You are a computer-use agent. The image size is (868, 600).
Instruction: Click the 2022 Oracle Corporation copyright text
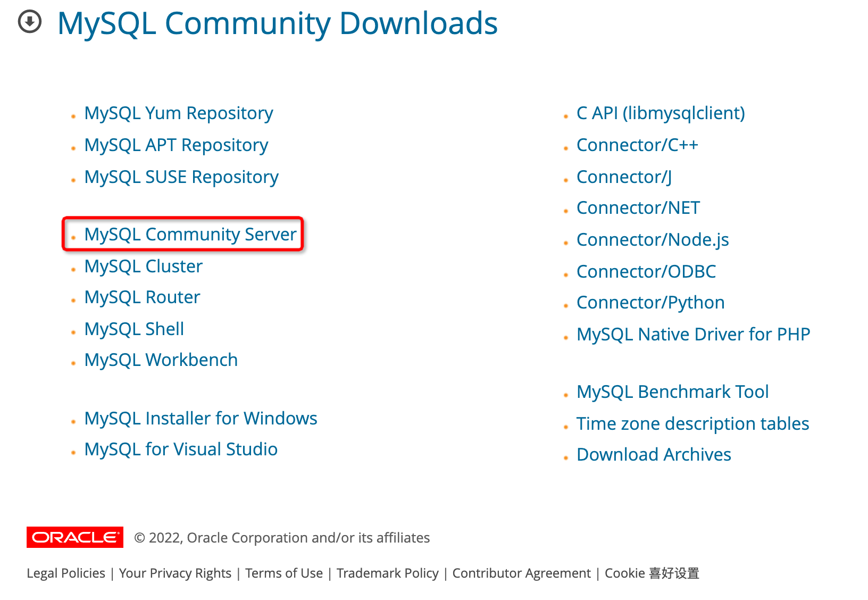tap(282, 538)
